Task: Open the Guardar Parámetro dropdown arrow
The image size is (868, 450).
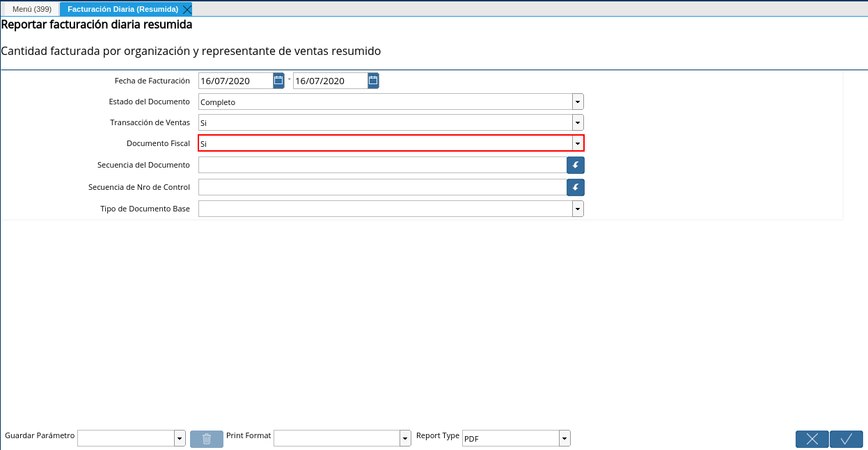Action: (180, 438)
